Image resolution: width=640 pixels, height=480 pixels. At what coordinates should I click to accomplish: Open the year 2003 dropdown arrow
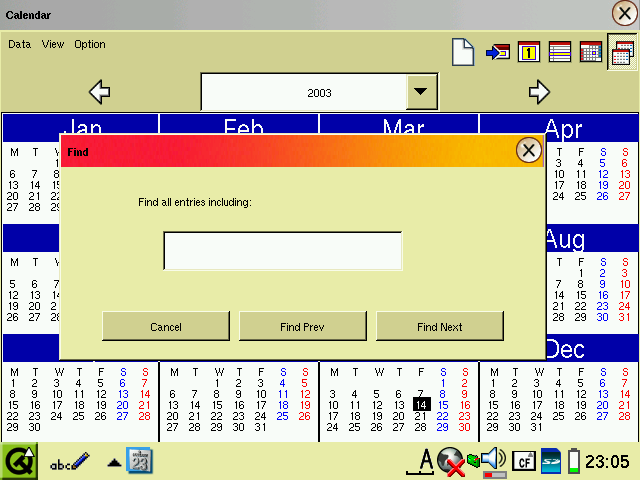(422, 92)
